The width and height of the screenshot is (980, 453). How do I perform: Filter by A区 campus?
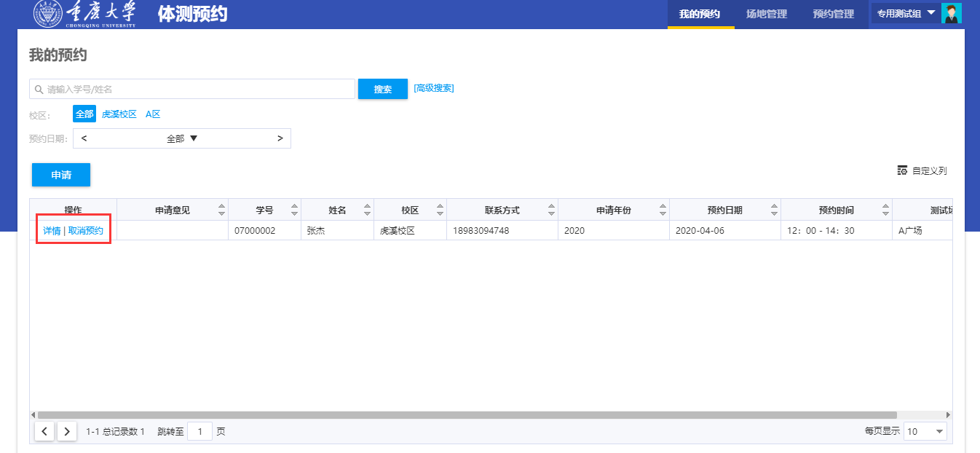coord(153,114)
